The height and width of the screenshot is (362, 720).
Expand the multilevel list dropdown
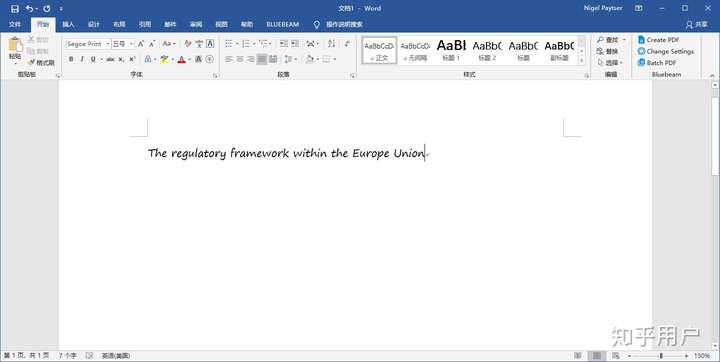click(x=270, y=44)
